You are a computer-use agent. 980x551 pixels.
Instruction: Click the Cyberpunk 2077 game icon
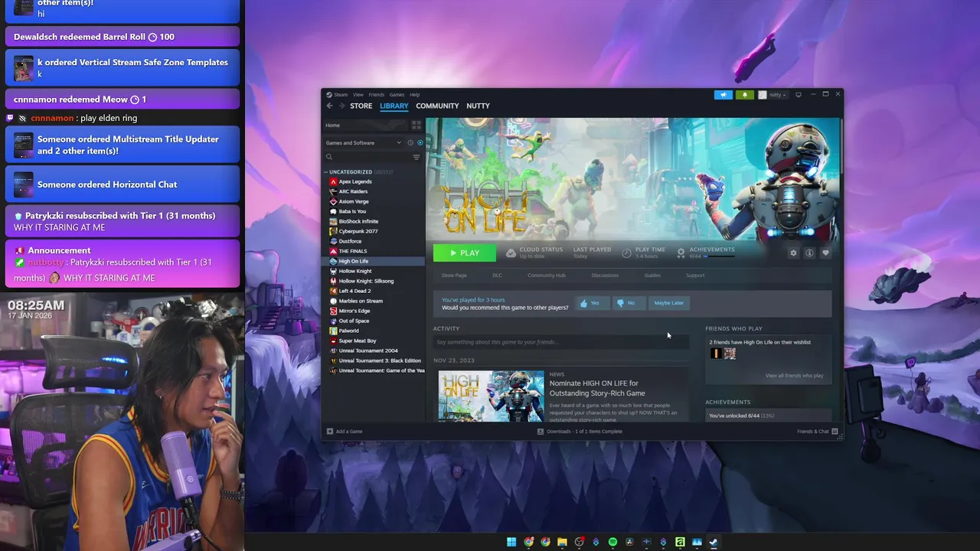[333, 231]
